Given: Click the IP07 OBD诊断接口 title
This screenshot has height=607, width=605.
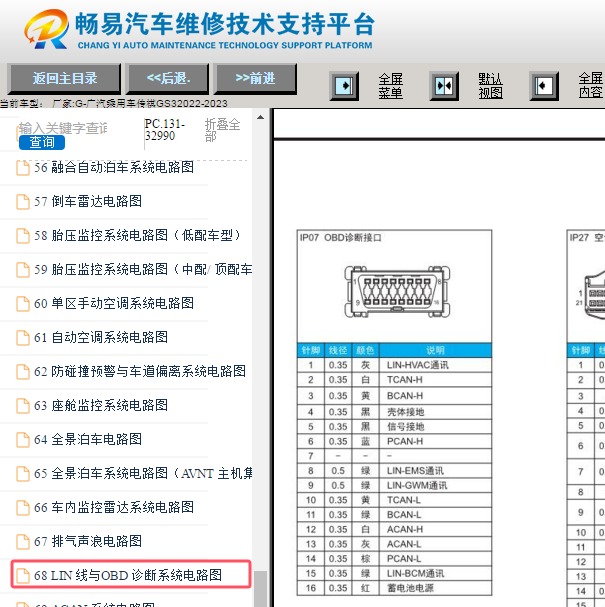Looking at the screenshot, I should (341, 238).
